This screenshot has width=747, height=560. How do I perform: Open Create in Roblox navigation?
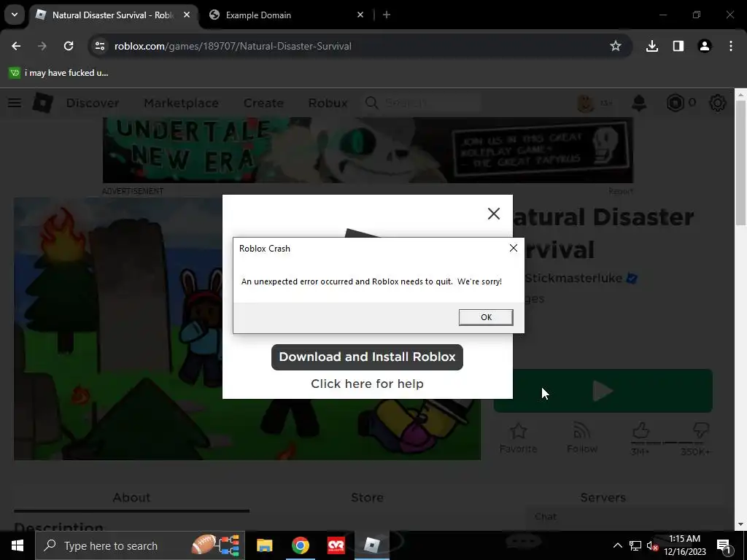point(263,103)
